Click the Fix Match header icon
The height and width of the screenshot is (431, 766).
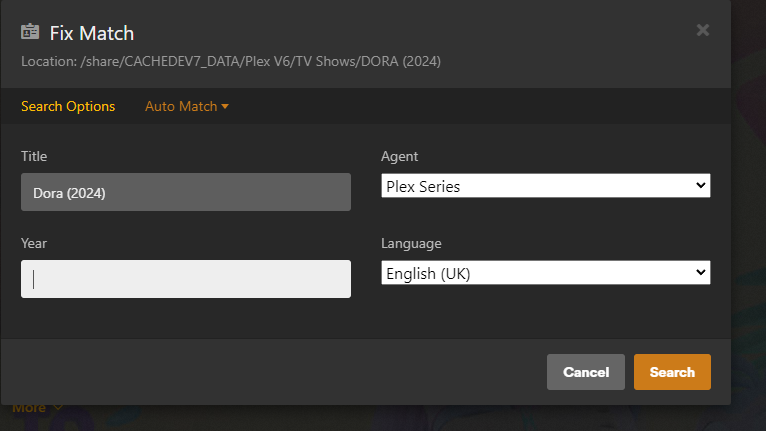(x=30, y=32)
